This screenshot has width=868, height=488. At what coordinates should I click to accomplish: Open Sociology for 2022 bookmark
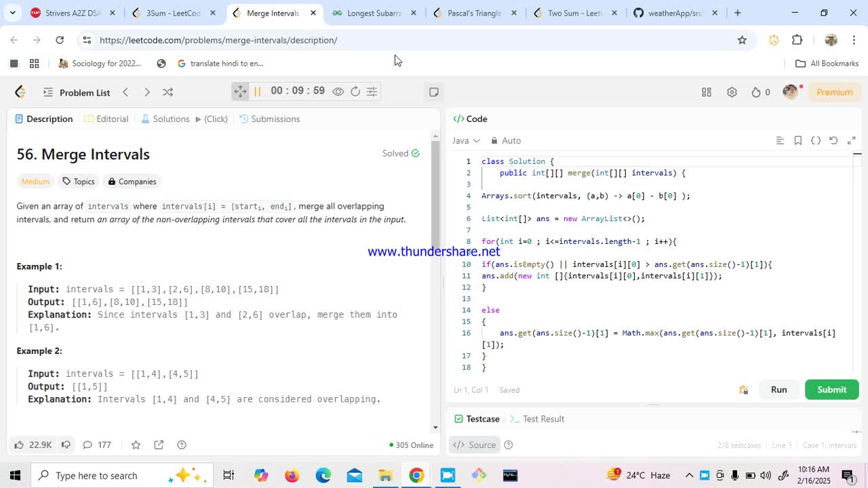pos(100,63)
